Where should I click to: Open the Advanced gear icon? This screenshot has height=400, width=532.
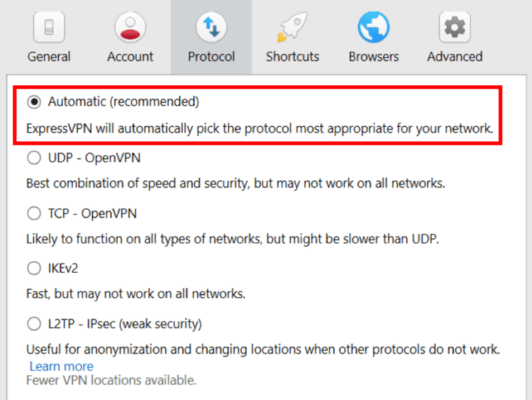(x=455, y=27)
